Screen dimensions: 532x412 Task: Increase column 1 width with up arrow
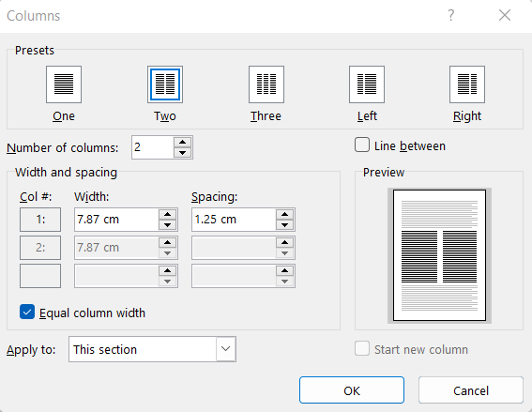167,215
